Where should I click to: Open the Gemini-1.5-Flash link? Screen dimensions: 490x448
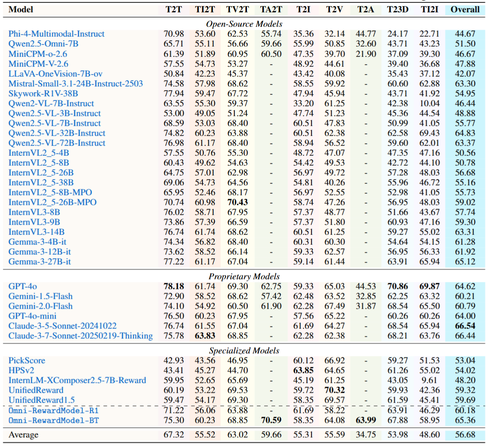tap(40, 296)
